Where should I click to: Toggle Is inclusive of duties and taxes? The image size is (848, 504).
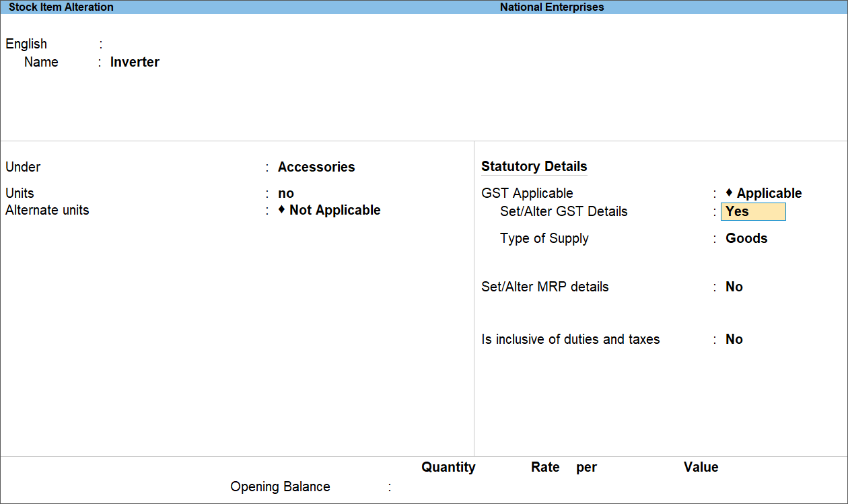(x=734, y=339)
